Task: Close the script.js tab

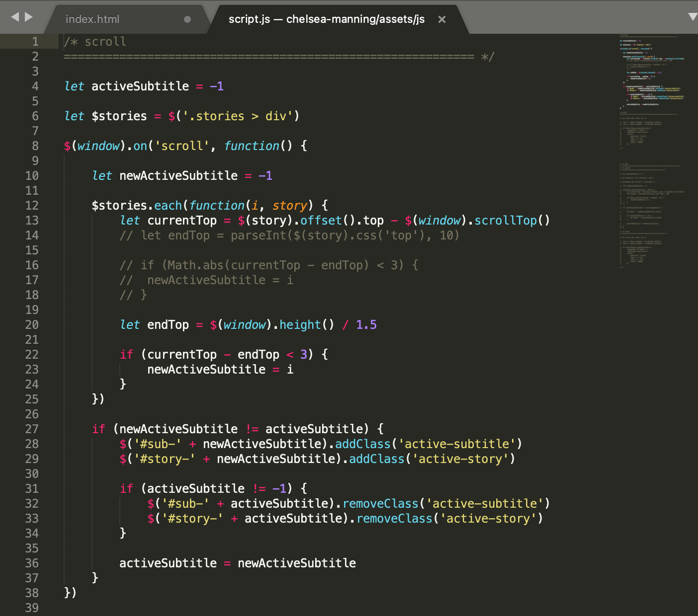Action: coord(441,19)
